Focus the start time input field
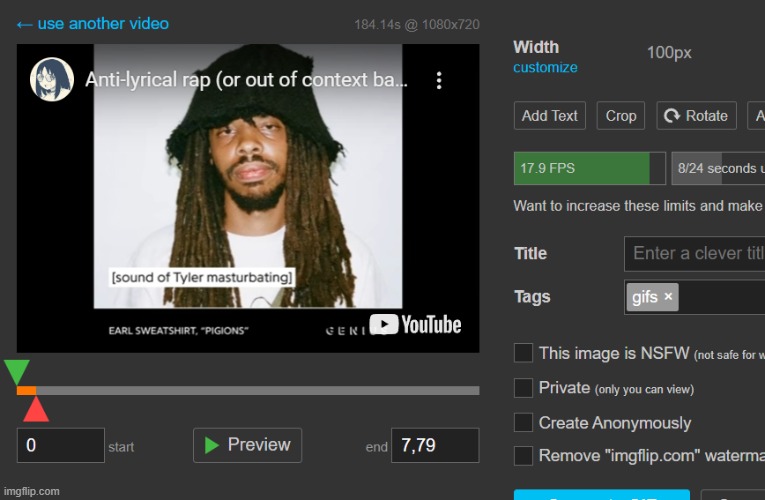The width and height of the screenshot is (765, 500). click(x=61, y=445)
